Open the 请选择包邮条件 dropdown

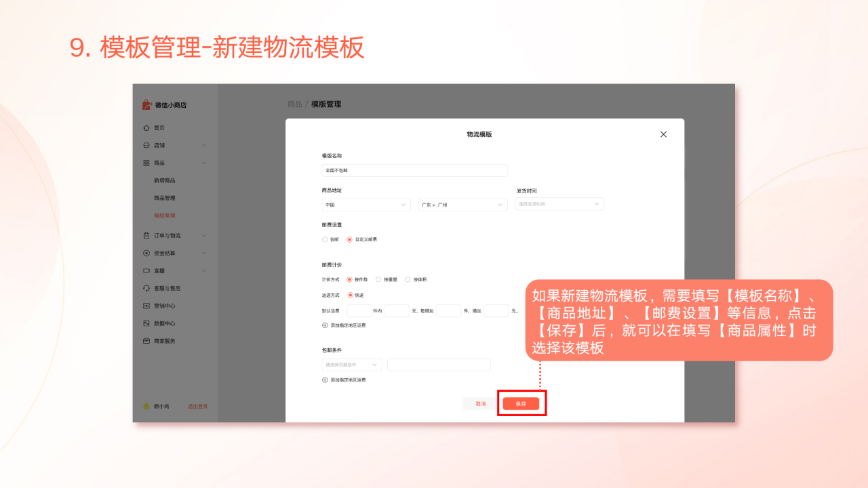(x=352, y=365)
